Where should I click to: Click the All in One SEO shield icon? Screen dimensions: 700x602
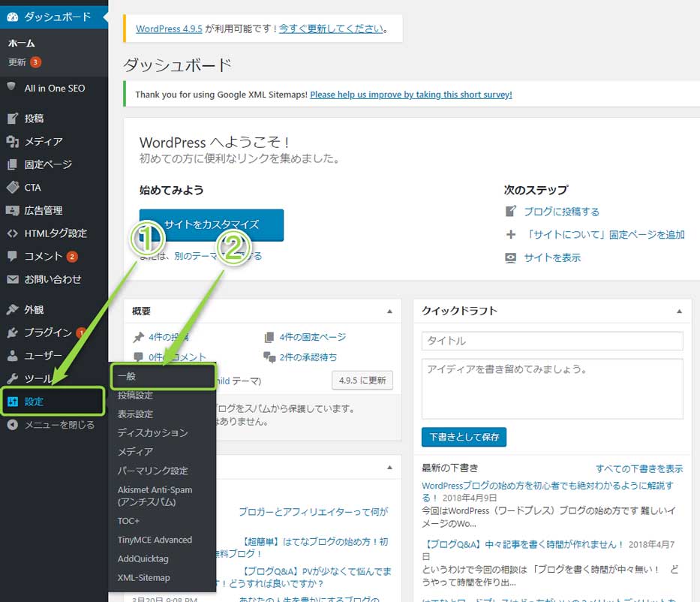(11, 86)
